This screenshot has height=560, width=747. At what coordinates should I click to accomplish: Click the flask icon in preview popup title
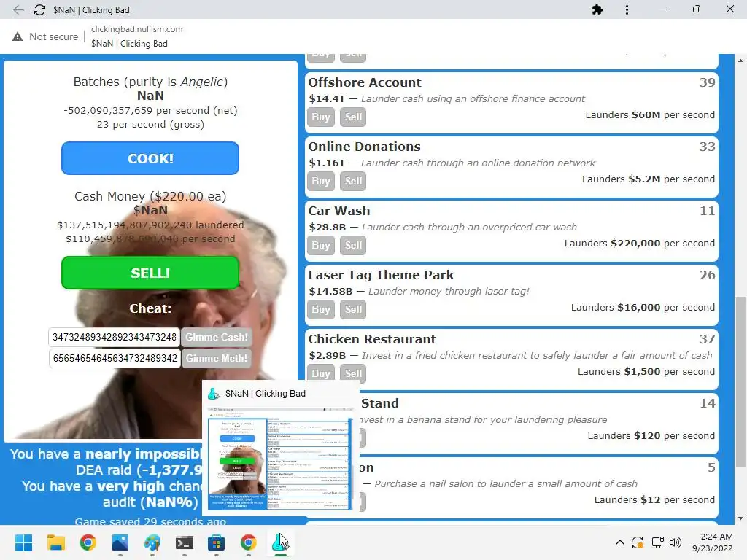(214, 394)
